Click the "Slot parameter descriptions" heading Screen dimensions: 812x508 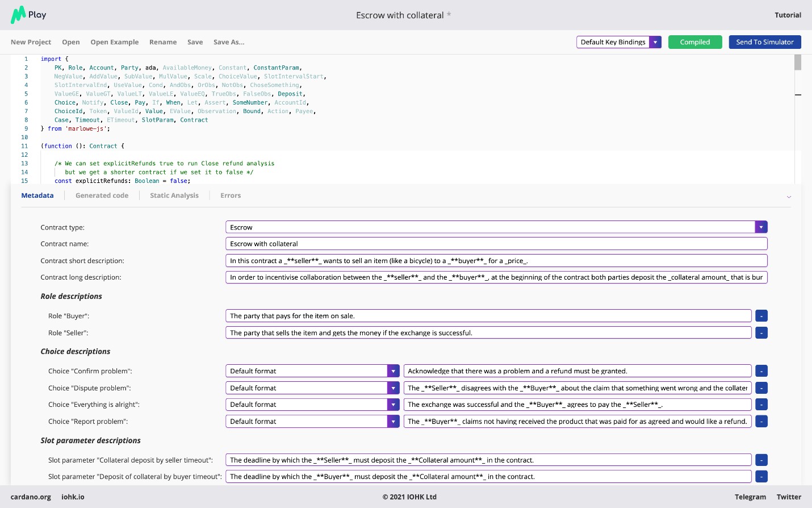pyautogui.click(x=91, y=441)
